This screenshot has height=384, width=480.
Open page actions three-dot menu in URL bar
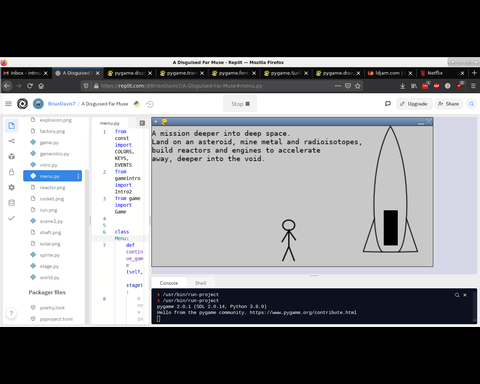tap(338, 86)
